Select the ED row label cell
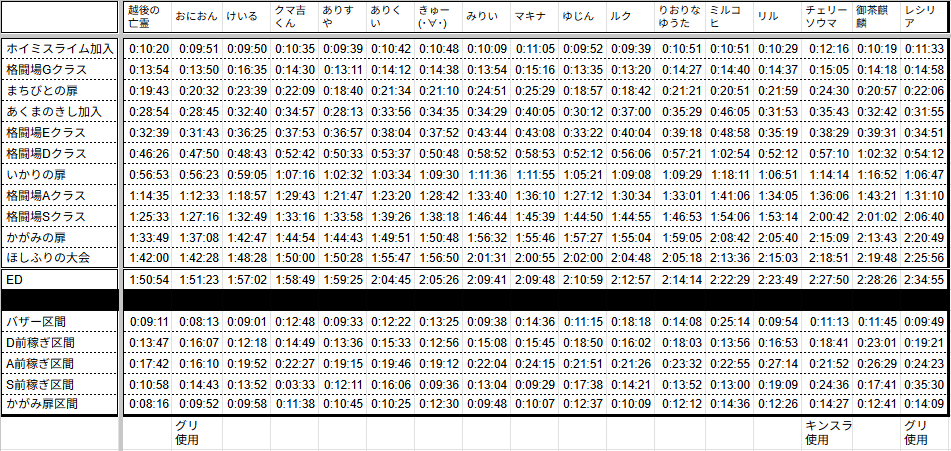 (x=60, y=281)
